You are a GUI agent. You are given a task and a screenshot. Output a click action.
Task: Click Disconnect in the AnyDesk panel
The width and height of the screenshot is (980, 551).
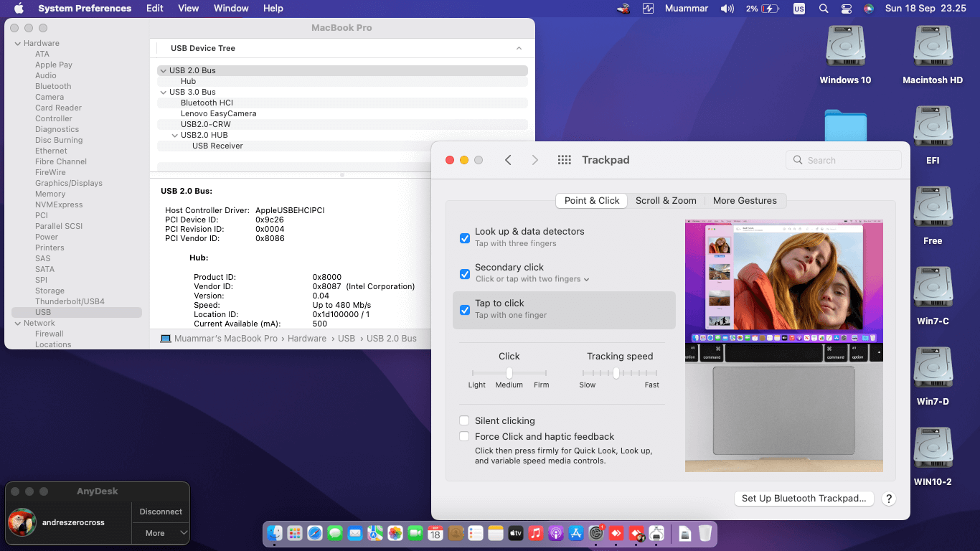point(161,512)
